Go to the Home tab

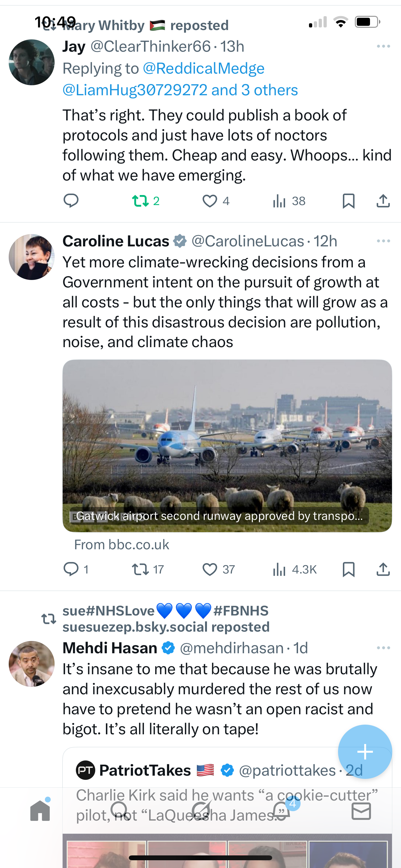[40, 811]
